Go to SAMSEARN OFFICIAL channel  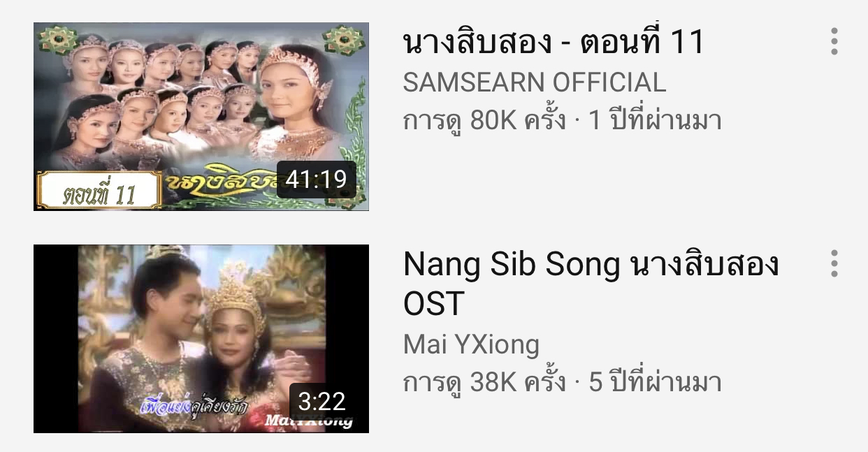click(535, 82)
